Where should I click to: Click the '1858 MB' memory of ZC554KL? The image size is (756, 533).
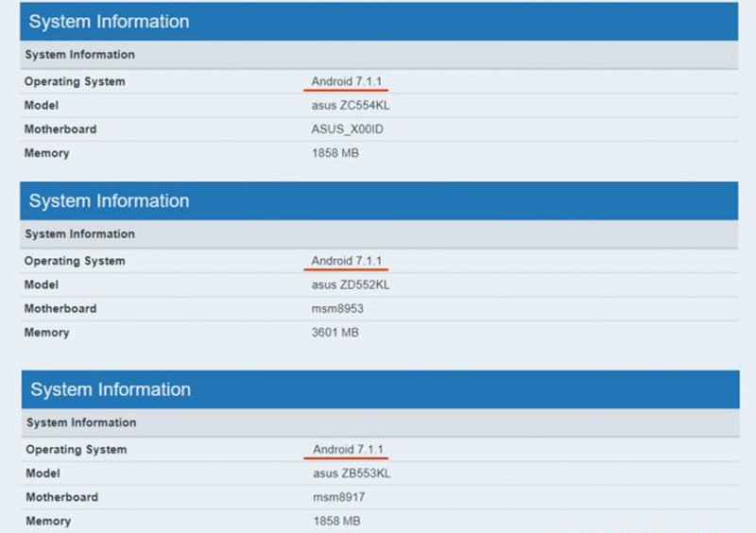point(335,153)
